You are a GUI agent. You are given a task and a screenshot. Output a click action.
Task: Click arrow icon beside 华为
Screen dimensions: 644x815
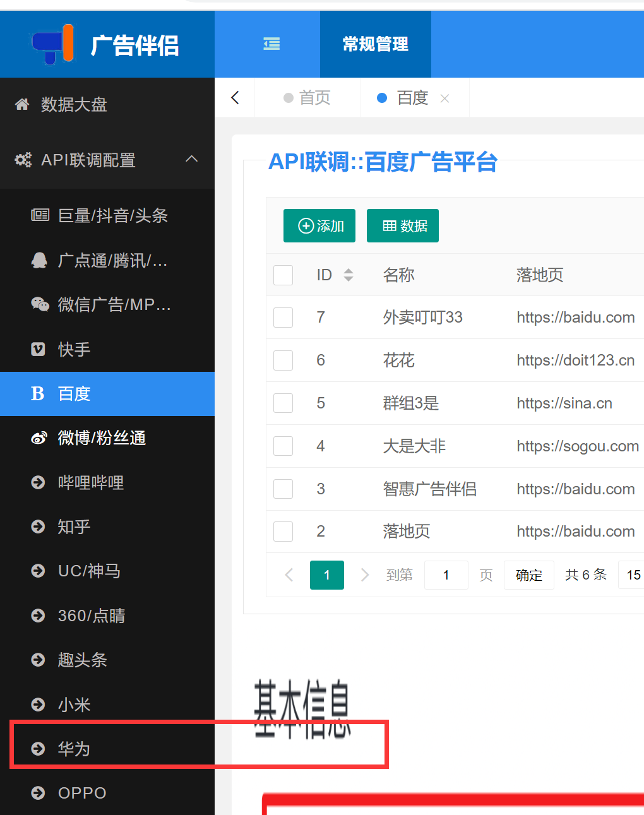(x=39, y=749)
